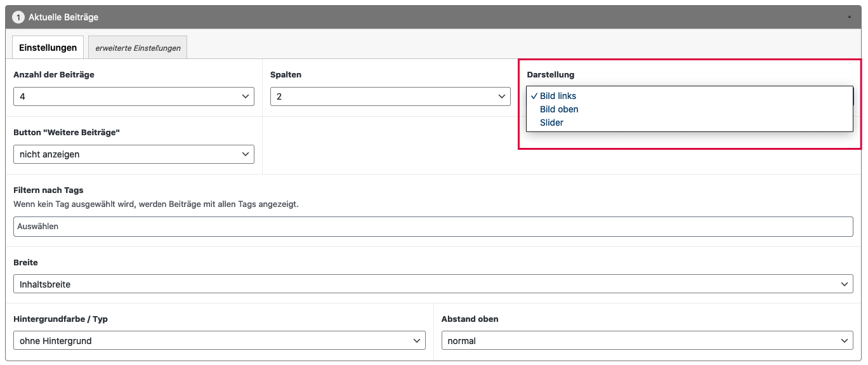Switch to the Einstellungen tab
Viewport: 868px width, 365px height.
pos(48,48)
